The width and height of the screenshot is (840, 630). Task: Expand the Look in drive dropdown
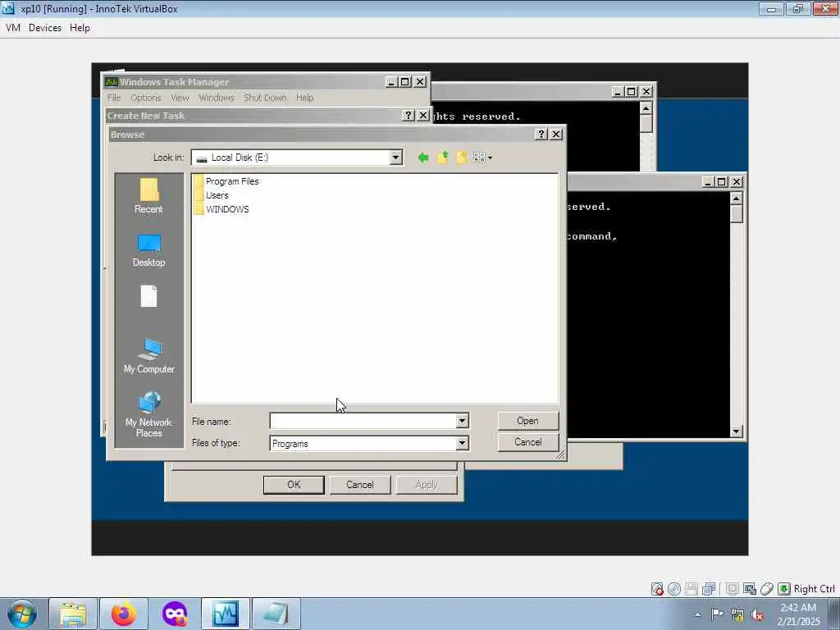(x=395, y=157)
